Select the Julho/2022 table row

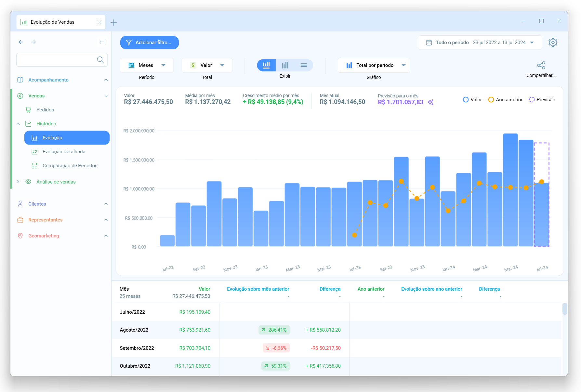[x=337, y=312]
